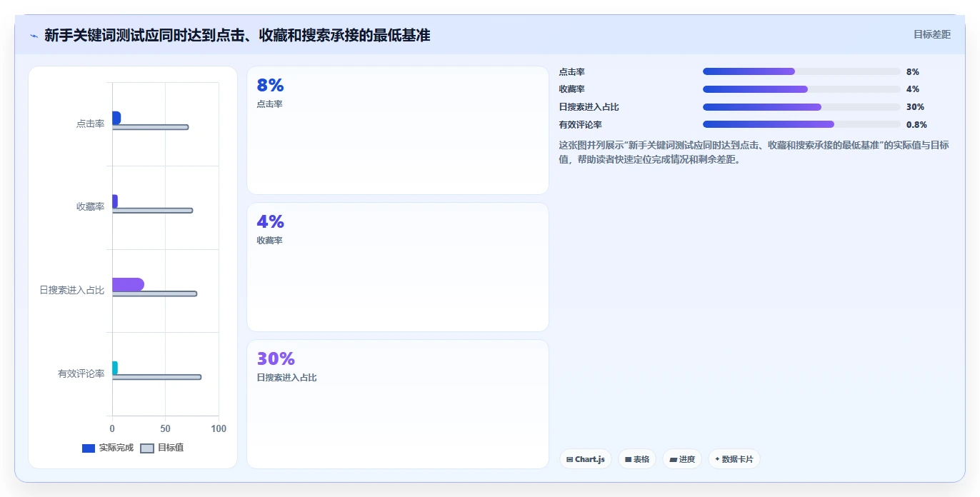Viewport: 980px width, 497px height.
Task: Open the 8% 点击率 data card
Action: 398,130
